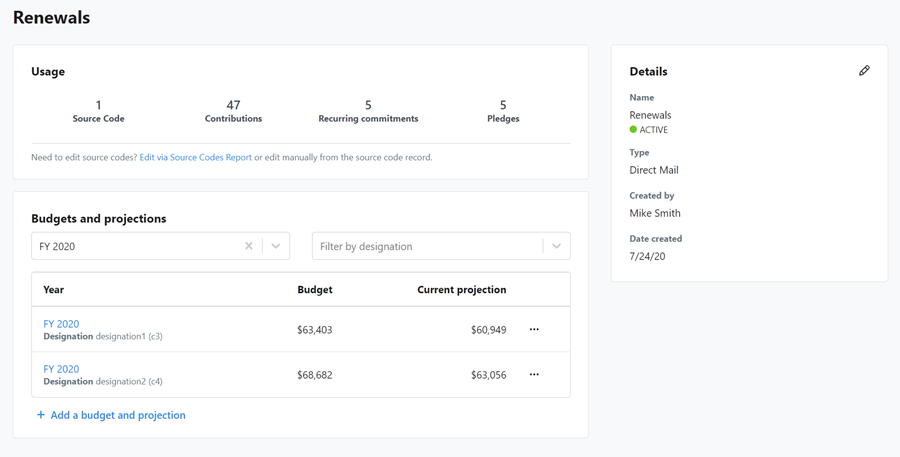Edit details with the pencil icon
Image resolution: width=900 pixels, height=457 pixels.
tap(864, 71)
